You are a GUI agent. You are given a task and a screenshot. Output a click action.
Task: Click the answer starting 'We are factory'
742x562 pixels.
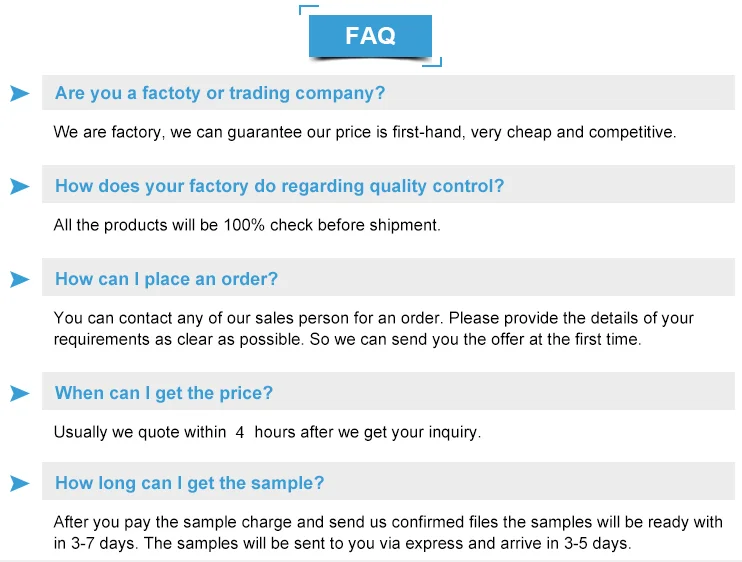point(365,132)
